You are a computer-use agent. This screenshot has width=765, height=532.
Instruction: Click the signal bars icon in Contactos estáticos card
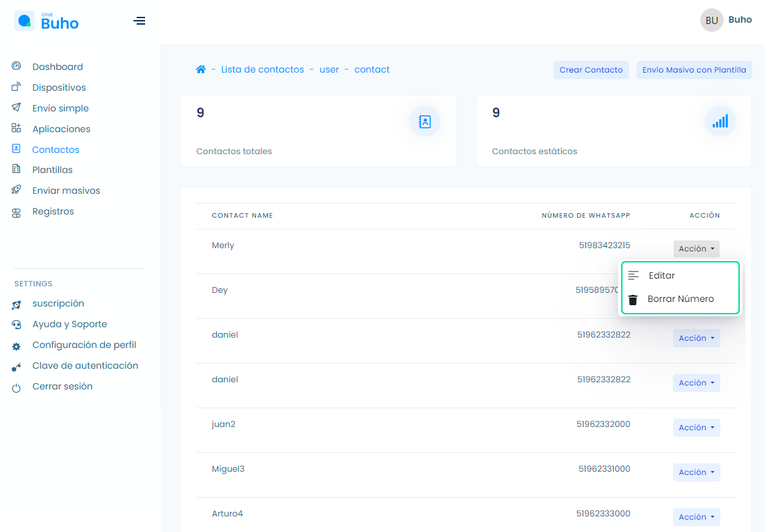[720, 121]
